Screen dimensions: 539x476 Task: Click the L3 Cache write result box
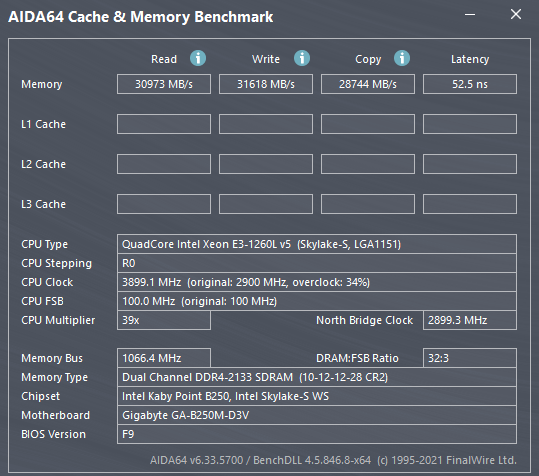(266, 204)
